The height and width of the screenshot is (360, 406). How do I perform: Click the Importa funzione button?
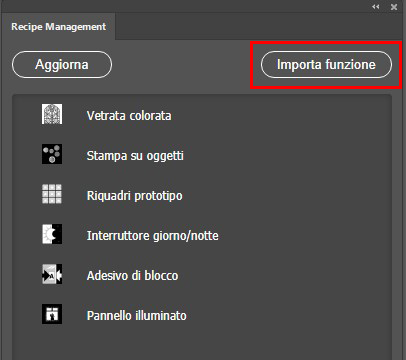point(326,64)
